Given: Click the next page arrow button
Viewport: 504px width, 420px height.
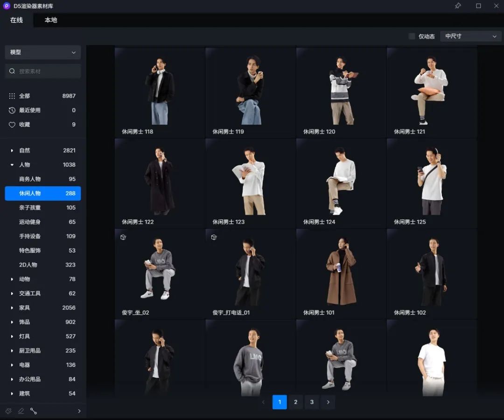Looking at the screenshot, I should pyautogui.click(x=328, y=402).
